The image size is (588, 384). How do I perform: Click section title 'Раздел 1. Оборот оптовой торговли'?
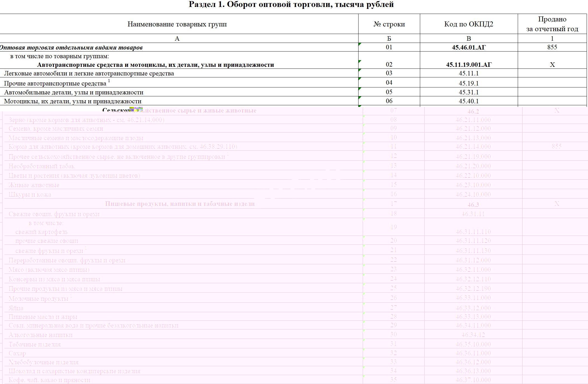click(x=291, y=4)
